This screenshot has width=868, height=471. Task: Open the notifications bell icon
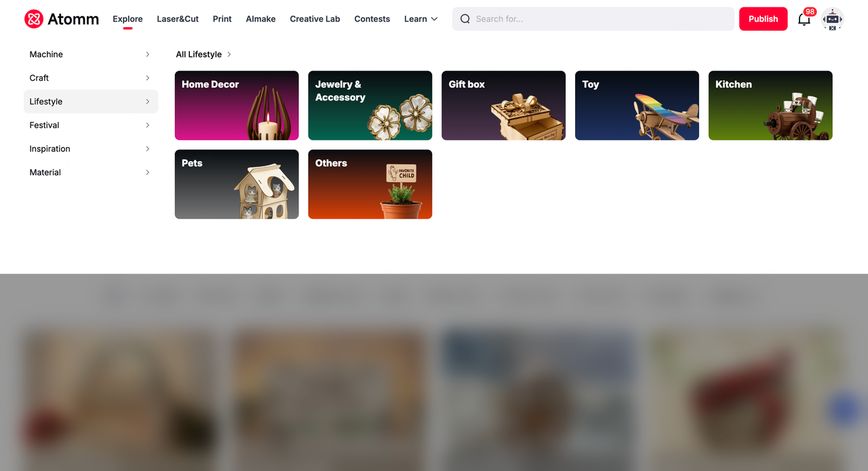click(804, 19)
